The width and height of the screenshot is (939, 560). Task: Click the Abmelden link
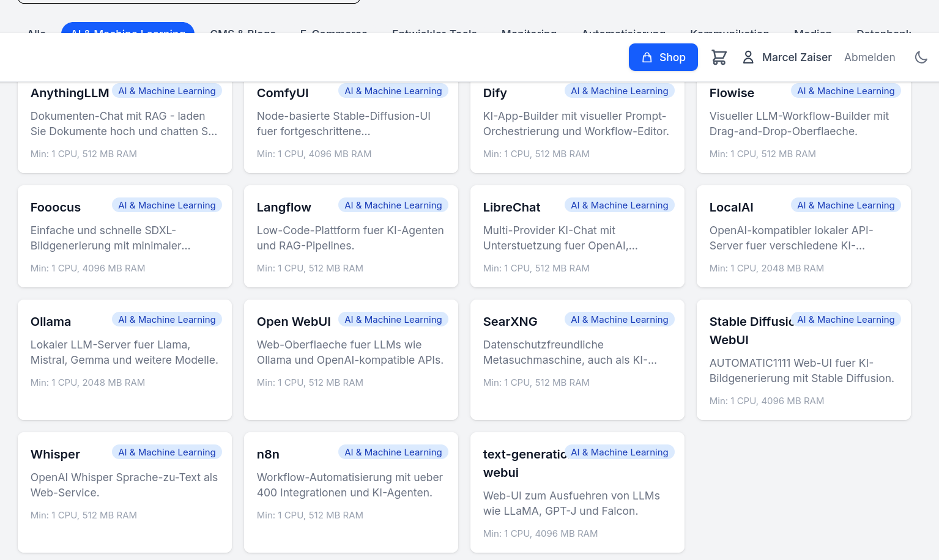coord(869,57)
